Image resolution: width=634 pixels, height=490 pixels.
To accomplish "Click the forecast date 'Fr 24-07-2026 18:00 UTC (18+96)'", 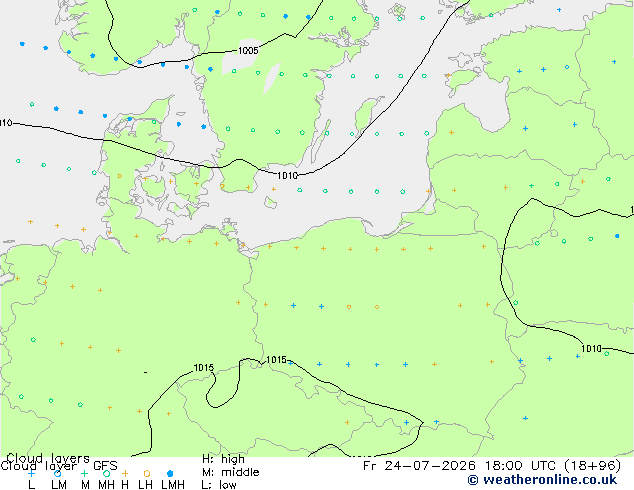I will pos(492,466).
